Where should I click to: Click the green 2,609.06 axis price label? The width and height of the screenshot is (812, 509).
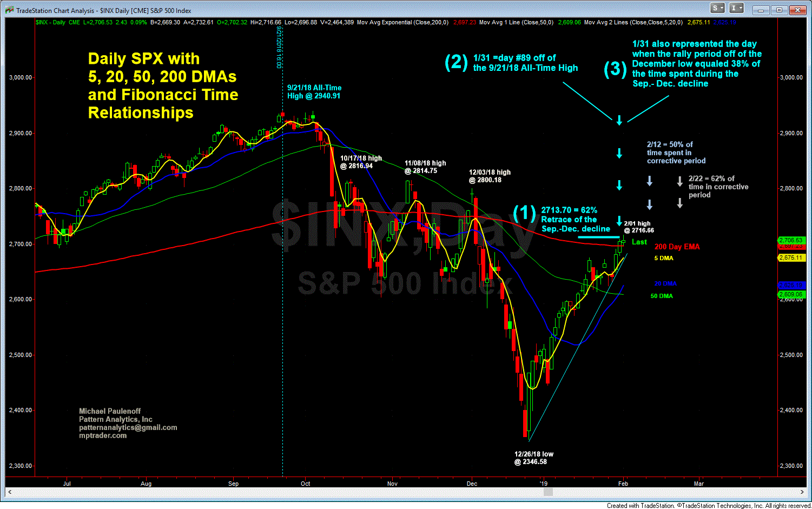[790, 294]
